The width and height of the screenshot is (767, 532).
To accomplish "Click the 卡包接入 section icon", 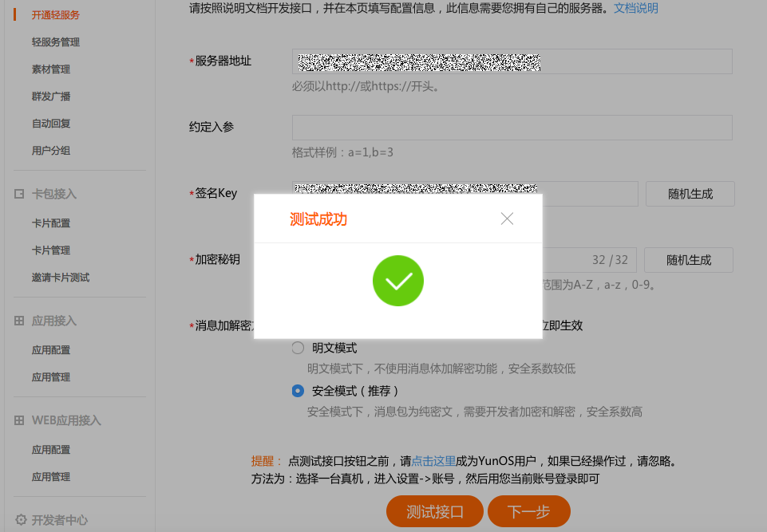I will [19, 194].
